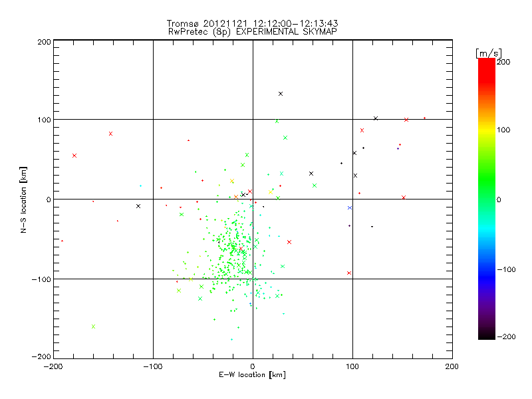532x399 pixels.
Task: Click the black X marker nearest the plot's top
Action: 281,94
